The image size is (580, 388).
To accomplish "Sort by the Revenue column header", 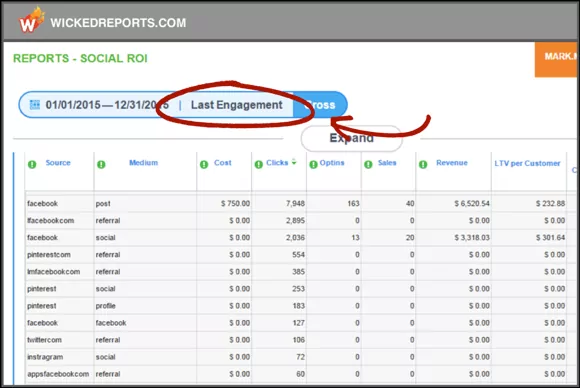I will pyautogui.click(x=452, y=163).
